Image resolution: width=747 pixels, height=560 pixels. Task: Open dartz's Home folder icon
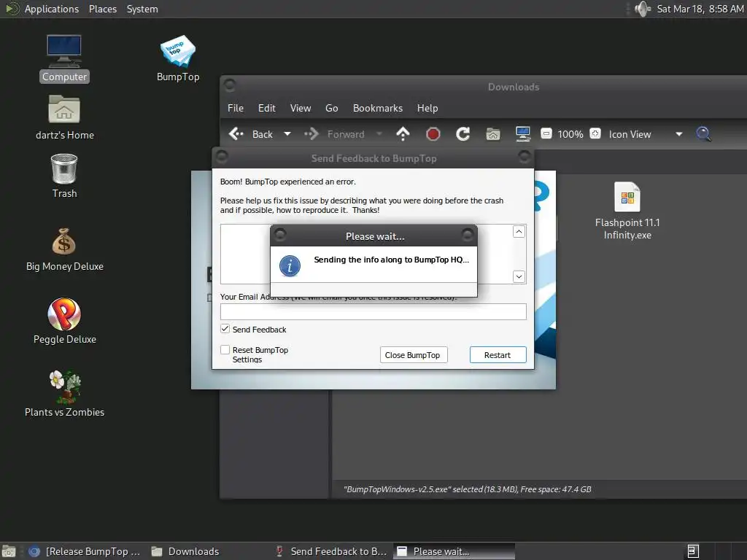64,117
